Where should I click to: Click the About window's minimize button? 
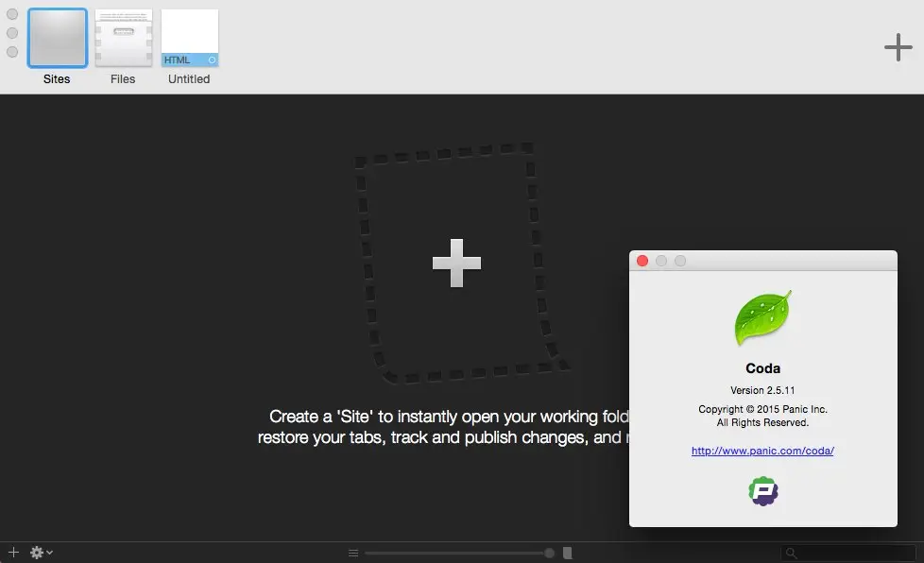tap(661, 261)
